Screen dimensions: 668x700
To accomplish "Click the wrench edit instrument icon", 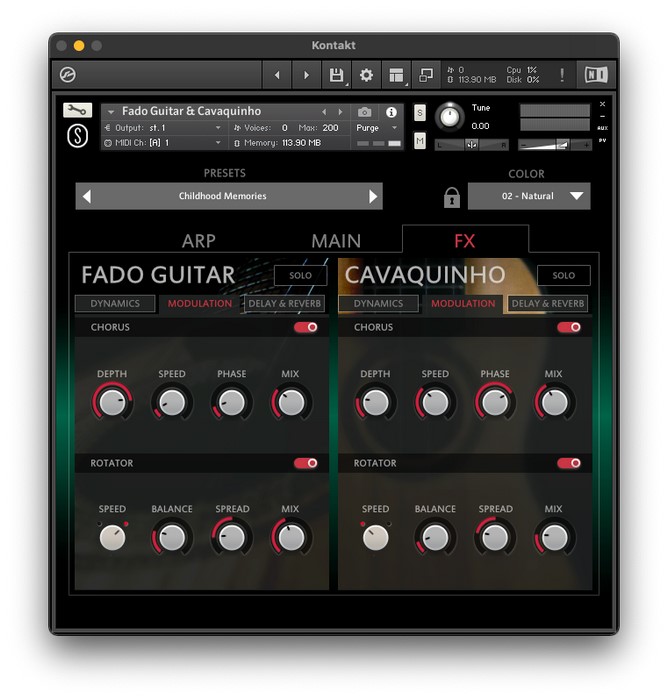I will tap(76, 110).
